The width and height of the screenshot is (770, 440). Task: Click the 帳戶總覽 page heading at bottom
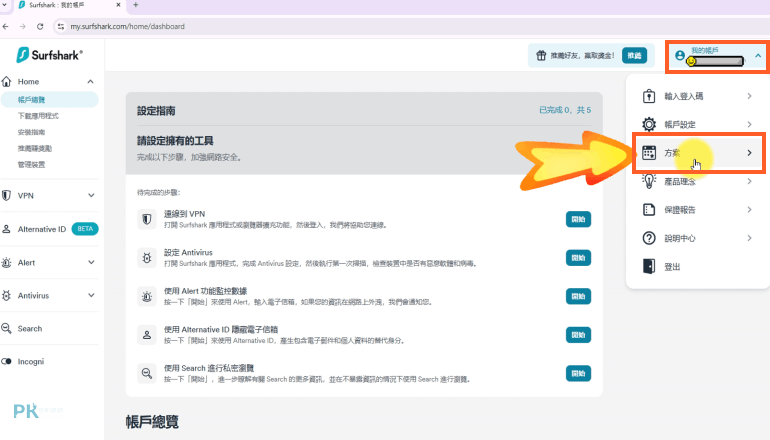point(152,422)
